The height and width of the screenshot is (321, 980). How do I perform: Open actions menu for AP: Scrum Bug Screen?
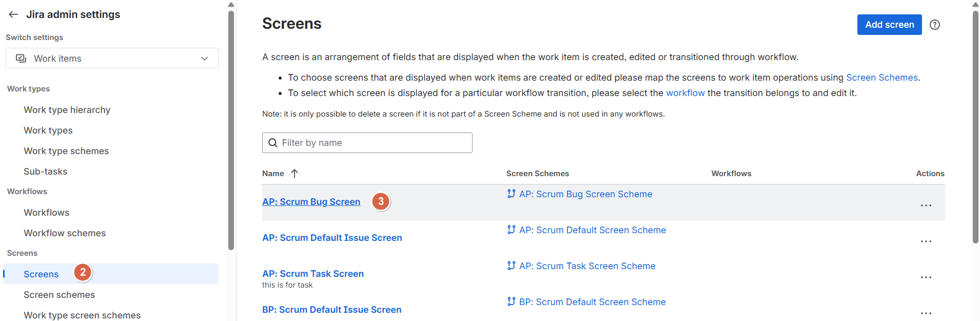(x=926, y=205)
